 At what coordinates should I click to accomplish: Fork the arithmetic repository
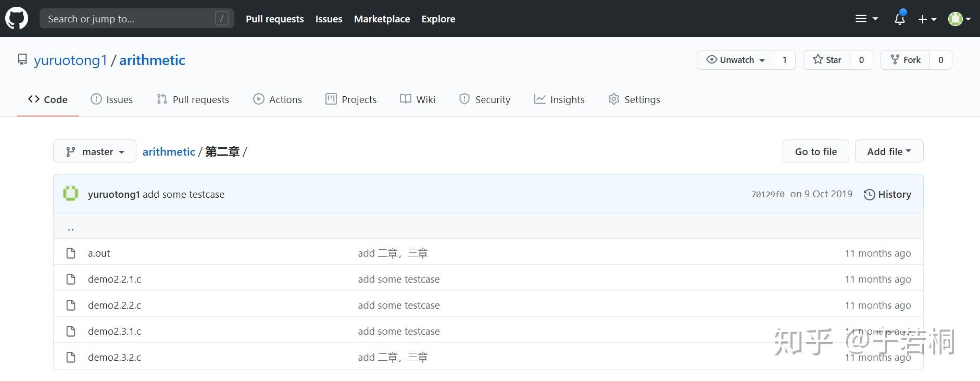906,60
